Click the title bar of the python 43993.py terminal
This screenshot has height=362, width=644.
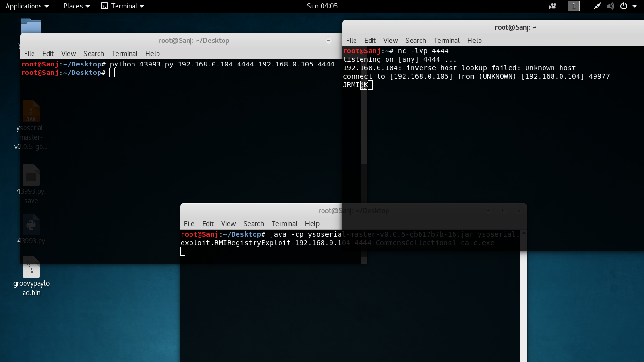[x=181, y=41]
